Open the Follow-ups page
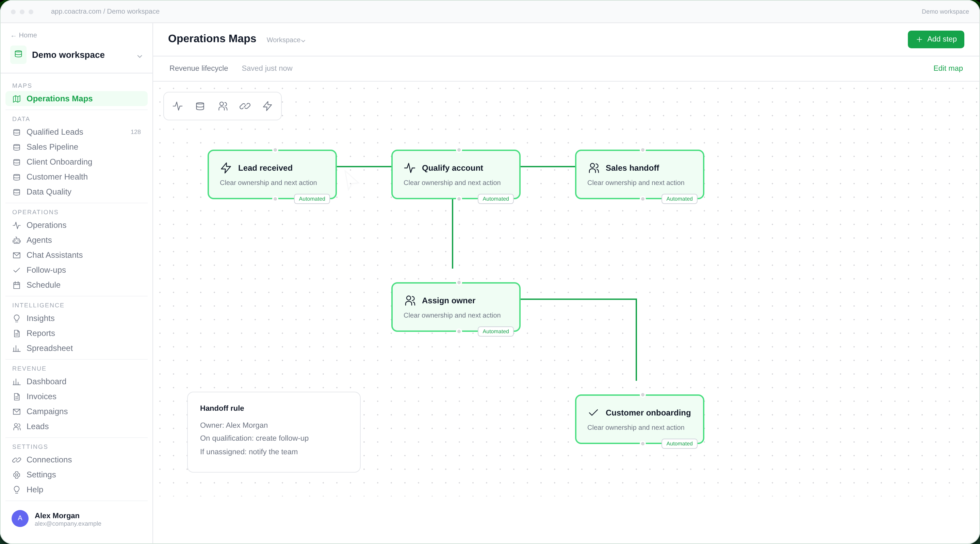This screenshot has width=980, height=544. point(77,270)
